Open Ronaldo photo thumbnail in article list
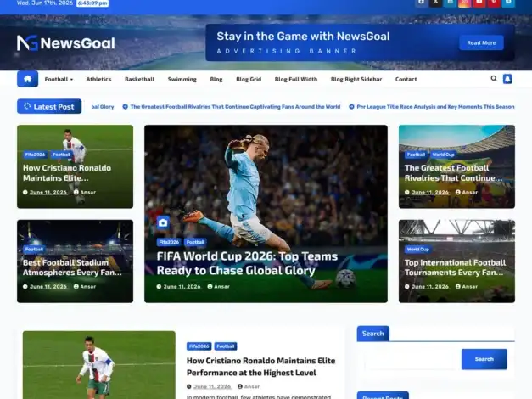The width and height of the screenshot is (532, 399). (x=99, y=365)
